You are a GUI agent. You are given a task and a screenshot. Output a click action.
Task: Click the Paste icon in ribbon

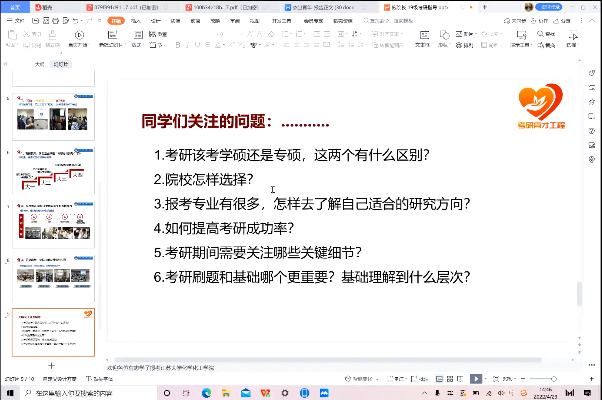12,37
